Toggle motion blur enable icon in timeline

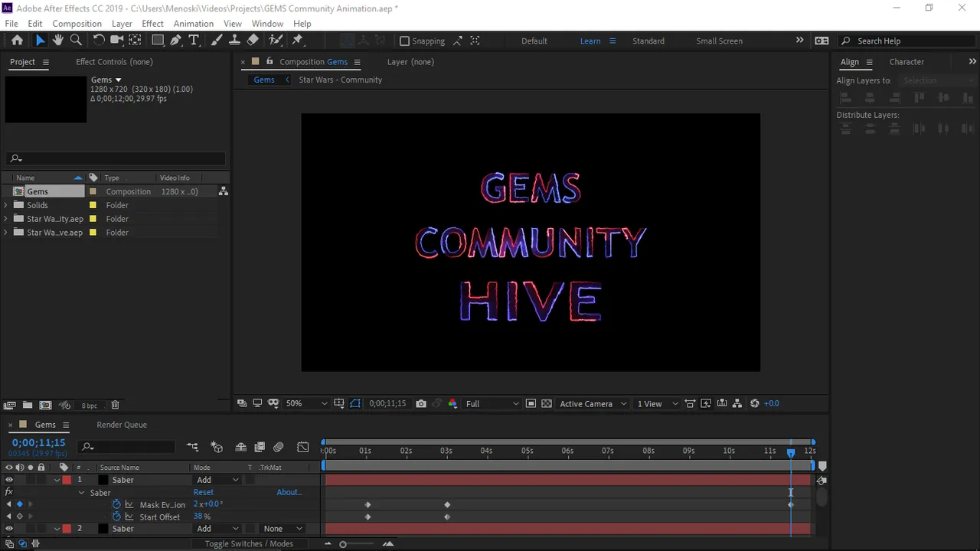279,447
